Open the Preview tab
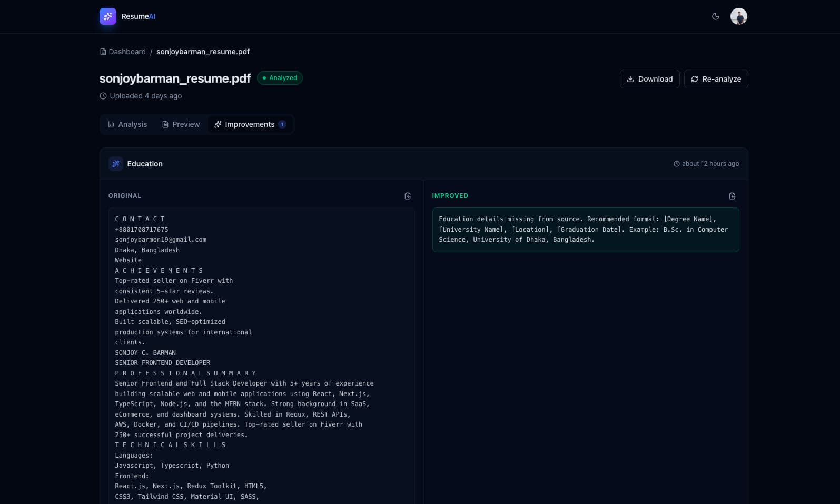This screenshot has width=840, height=504. [x=181, y=124]
